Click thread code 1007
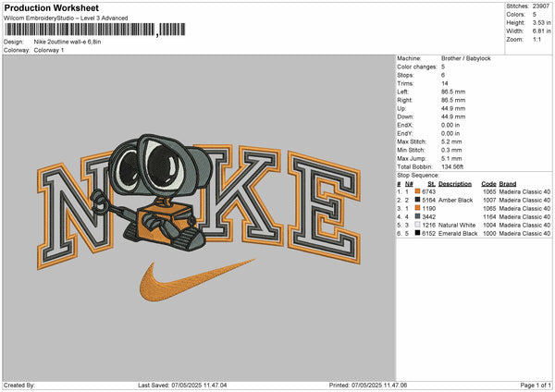Viewport: 555px width, 392px height. click(x=489, y=201)
